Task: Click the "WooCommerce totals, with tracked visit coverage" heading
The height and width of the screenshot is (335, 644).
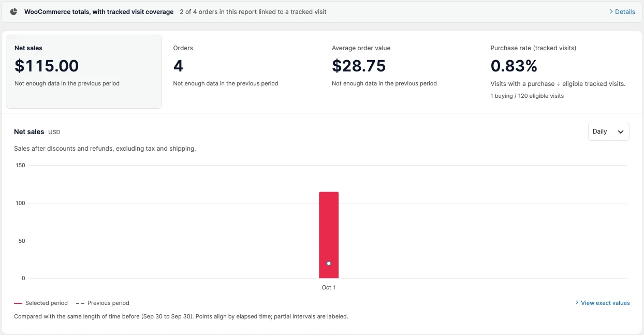Action: tap(99, 11)
